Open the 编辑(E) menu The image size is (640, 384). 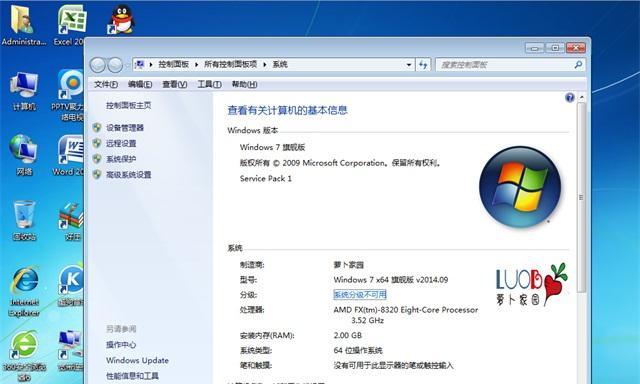tap(140, 84)
